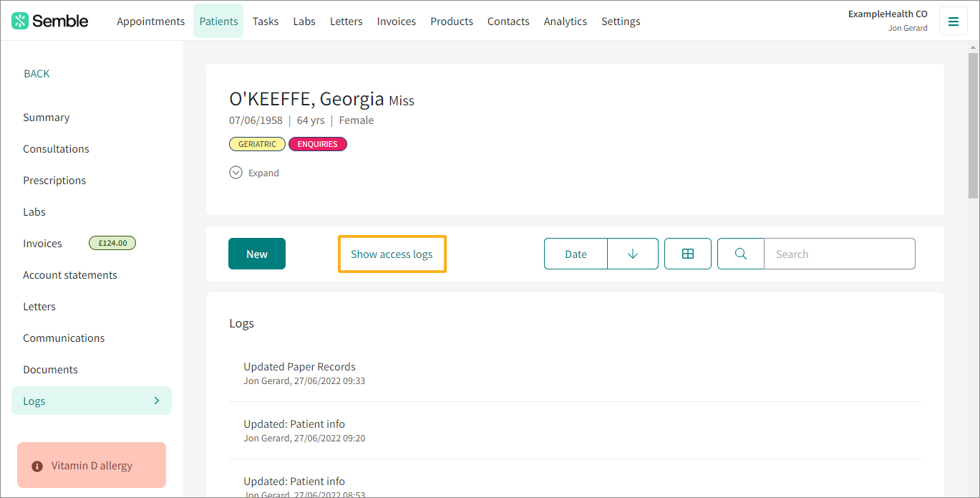The height and width of the screenshot is (498, 980).
Task: Open Invoices in the patient sidebar
Action: pyautogui.click(x=42, y=244)
